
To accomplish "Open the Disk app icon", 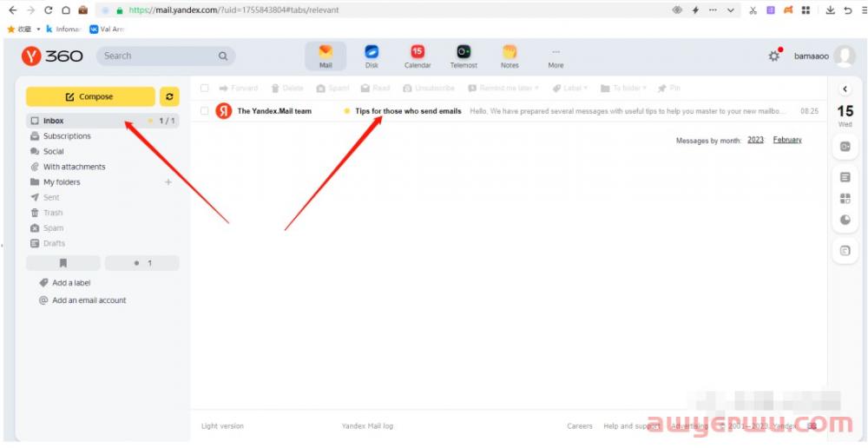I will click(372, 53).
